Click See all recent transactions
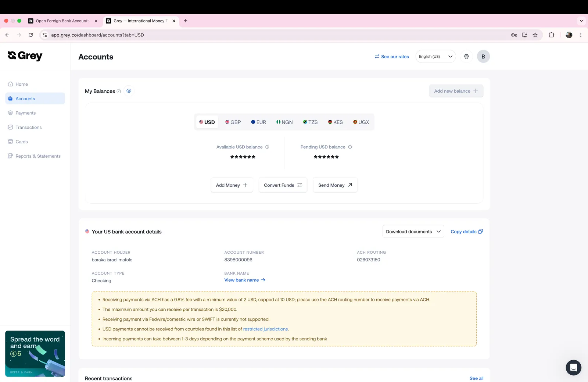Image resolution: width=588 pixels, height=382 pixels. pos(476,378)
